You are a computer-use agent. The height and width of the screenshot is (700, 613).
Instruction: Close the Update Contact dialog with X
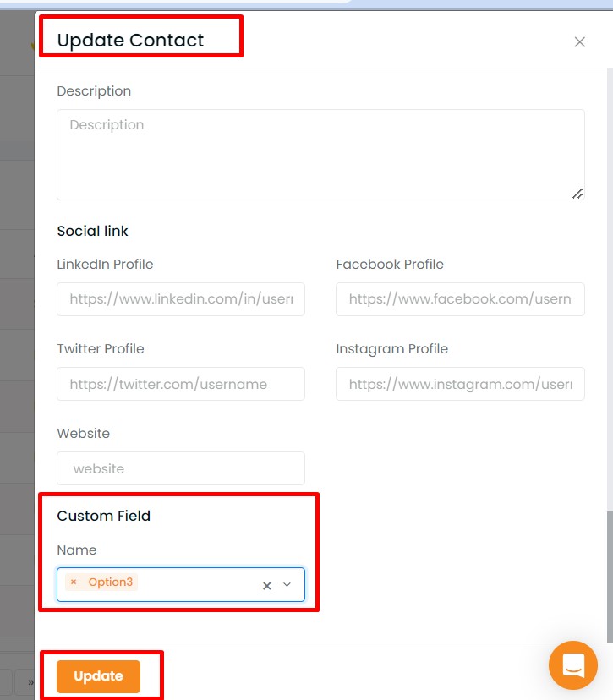(x=579, y=42)
